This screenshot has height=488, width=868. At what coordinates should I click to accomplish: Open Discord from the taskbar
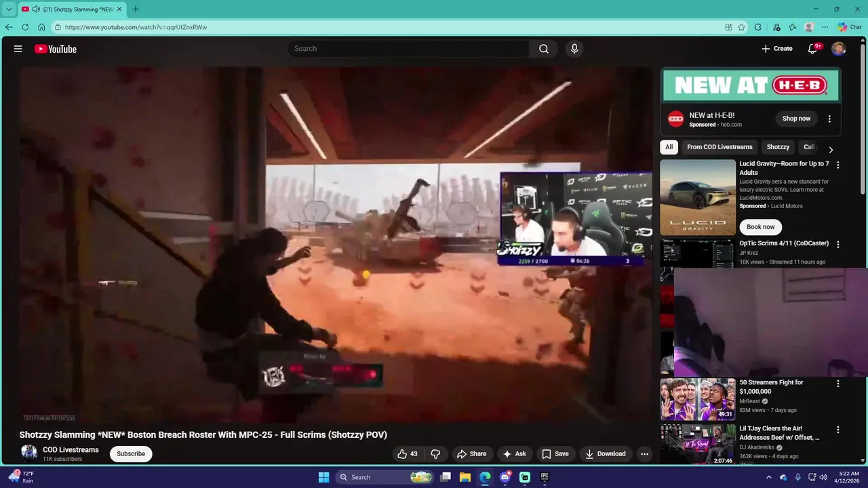(x=505, y=477)
